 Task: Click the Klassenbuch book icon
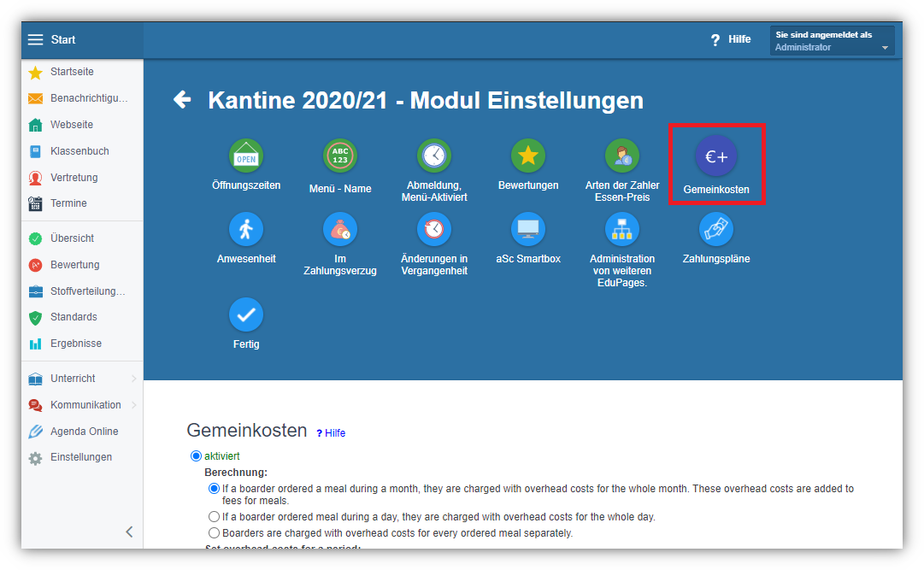click(35, 151)
